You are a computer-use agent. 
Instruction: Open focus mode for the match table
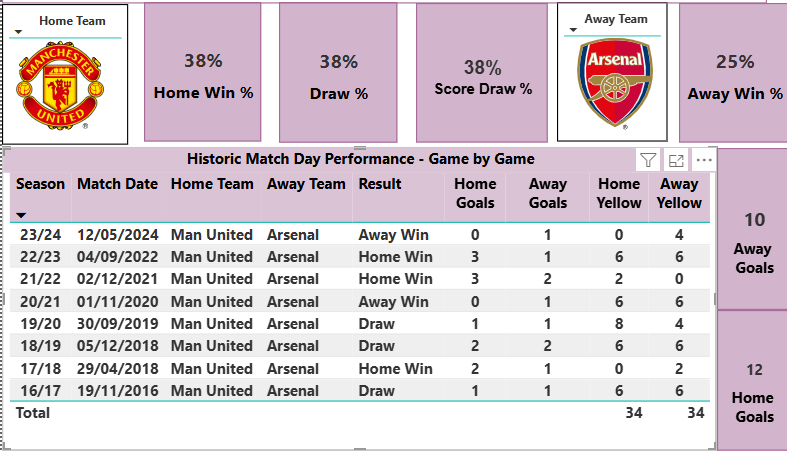tap(676, 160)
